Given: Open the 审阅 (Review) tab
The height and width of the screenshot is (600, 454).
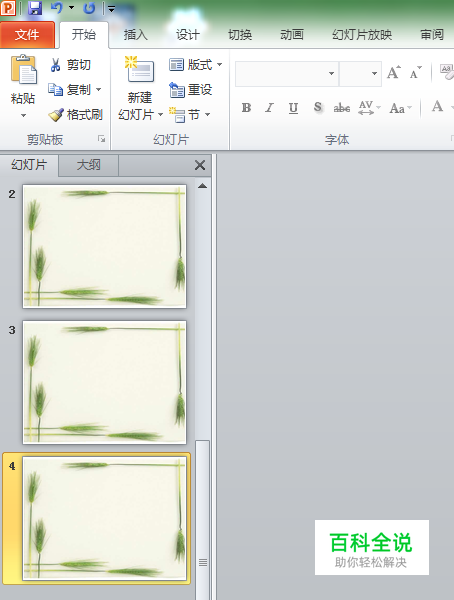Looking at the screenshot, I should coord(432,35).
